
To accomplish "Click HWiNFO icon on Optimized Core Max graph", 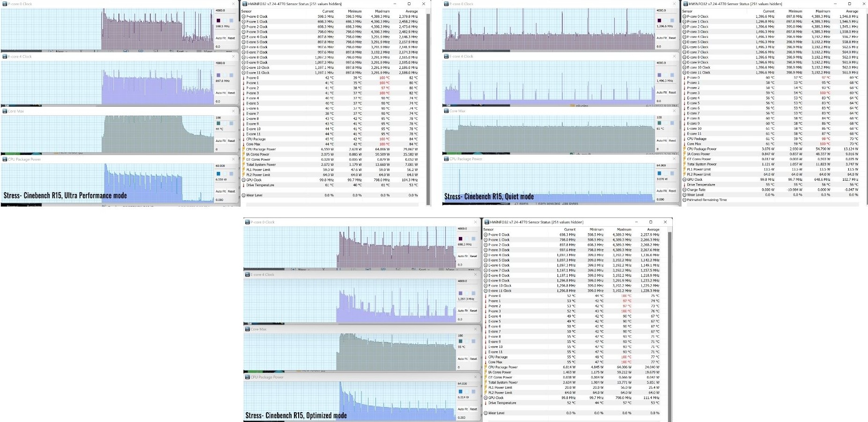I will click(x=248, y=329).
